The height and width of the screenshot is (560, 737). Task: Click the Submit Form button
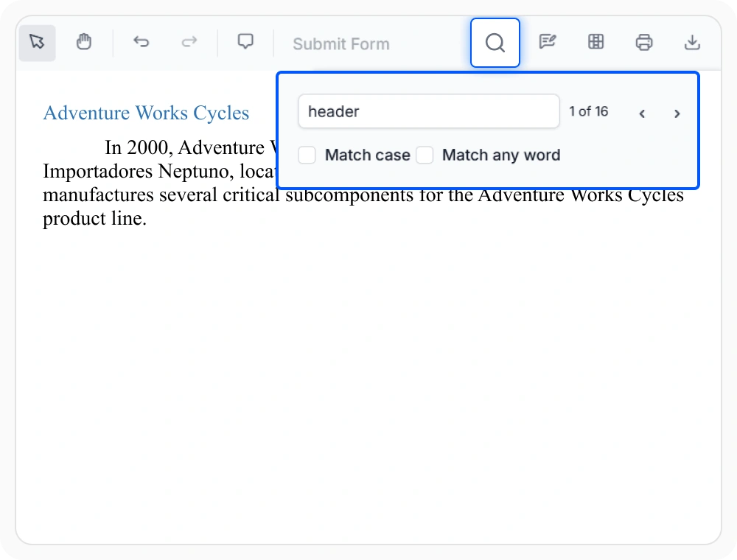coord(341,43)
